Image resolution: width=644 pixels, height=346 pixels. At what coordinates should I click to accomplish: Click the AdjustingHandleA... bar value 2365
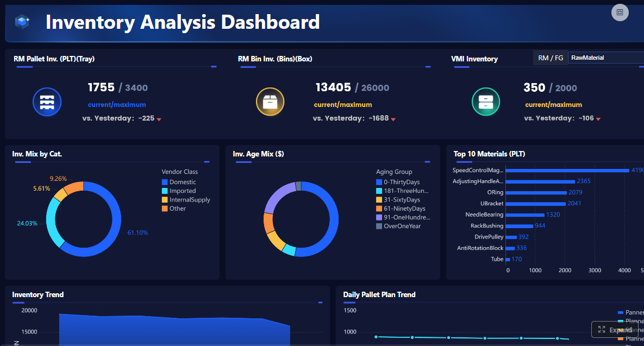[584, 181]
